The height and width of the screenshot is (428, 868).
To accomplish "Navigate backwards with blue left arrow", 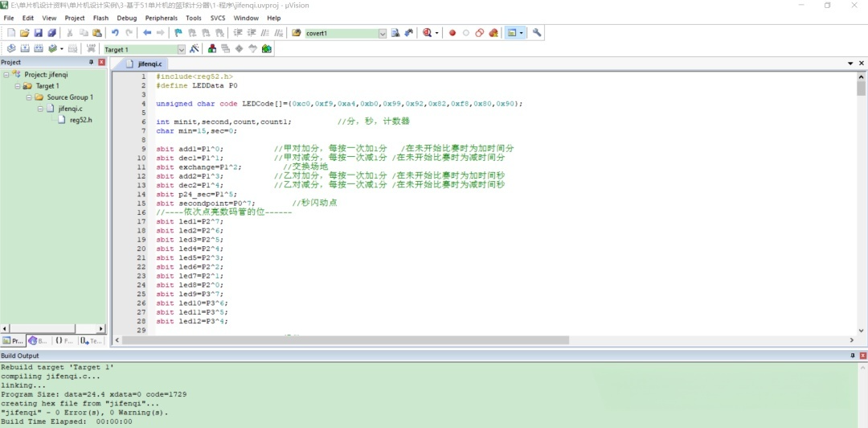I will (x=147, y=33).
